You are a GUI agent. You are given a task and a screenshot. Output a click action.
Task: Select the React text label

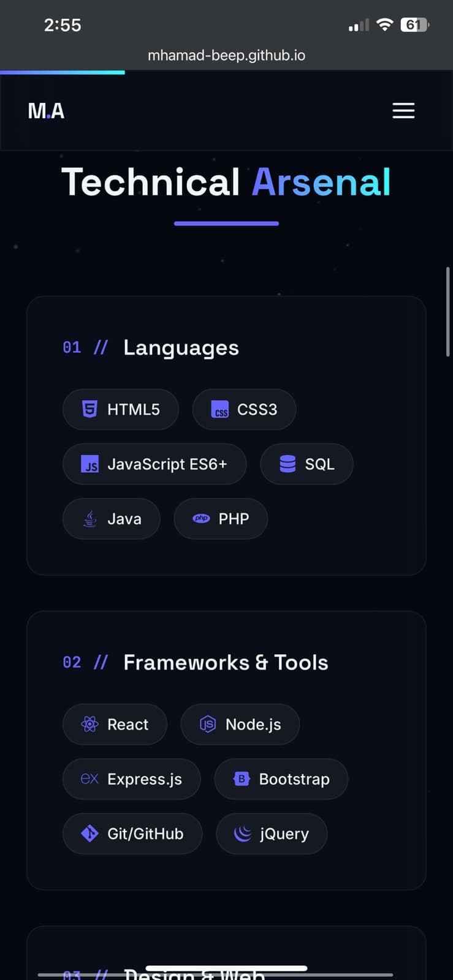(128, 725)
